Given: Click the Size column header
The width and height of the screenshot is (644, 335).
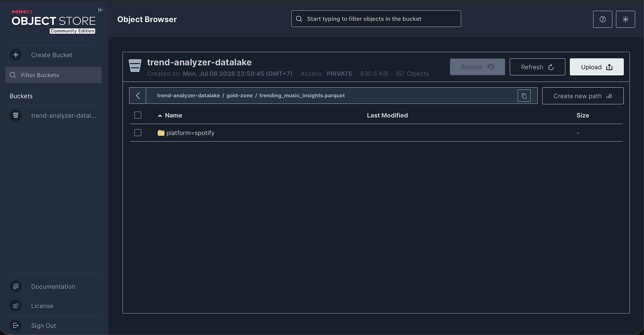Looking at the screenshot, I should [583, 115].
